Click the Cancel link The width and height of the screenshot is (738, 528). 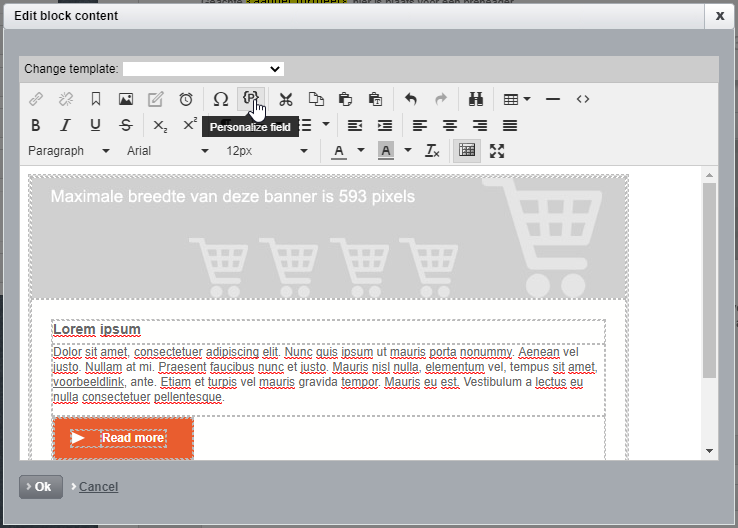click(x=98, y=487)
